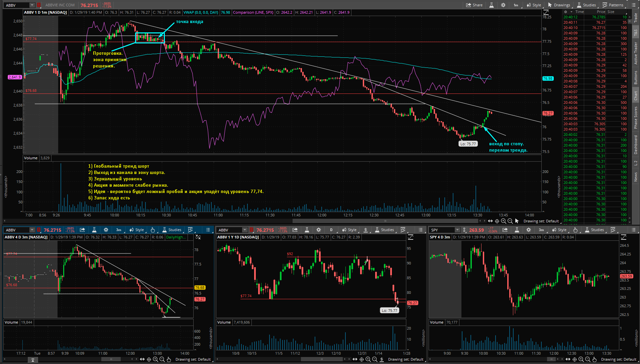Open the Style menu in main chart toolbar
Screen dimensions: 640x364
[534, 5]
